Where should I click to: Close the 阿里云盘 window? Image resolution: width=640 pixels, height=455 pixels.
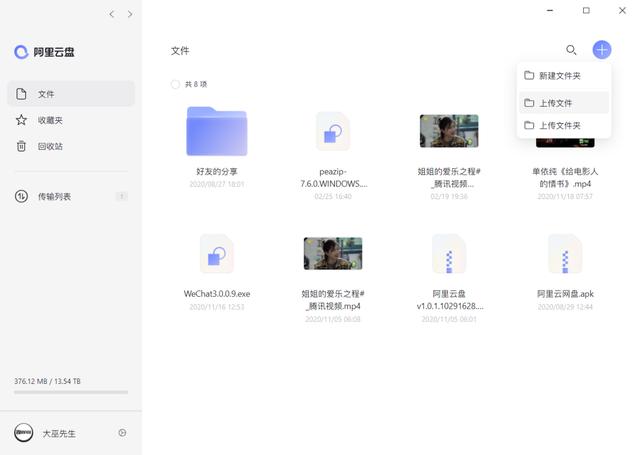(622, 11)
